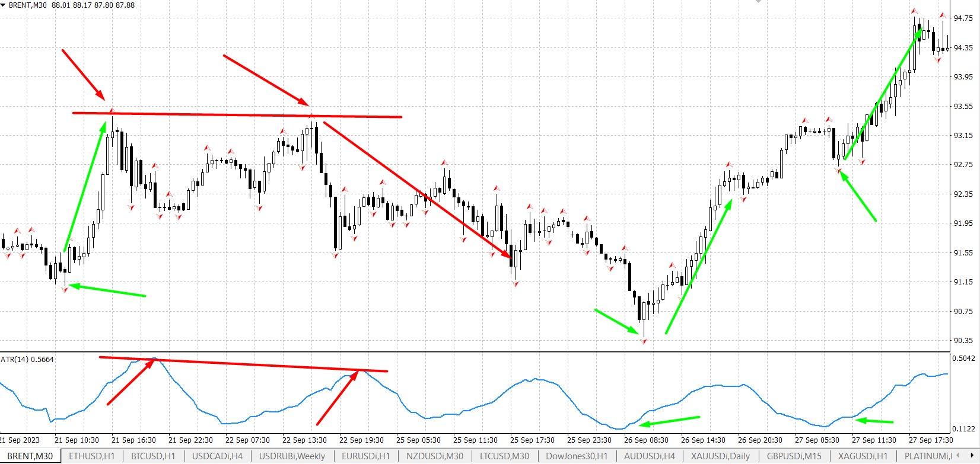Switch to the USDCADi,H4 tab
The image size is (980, 464).
(217, 456)
